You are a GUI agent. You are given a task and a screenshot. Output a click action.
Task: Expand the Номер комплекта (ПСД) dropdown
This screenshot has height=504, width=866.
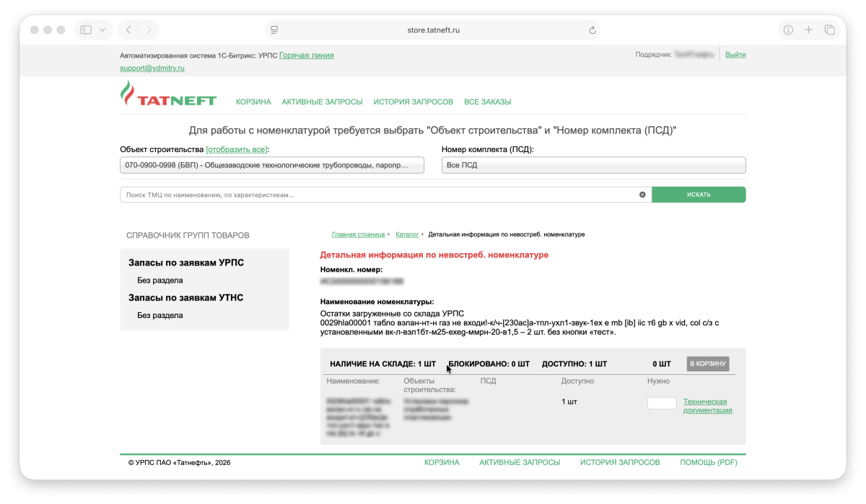coord(593,165)
